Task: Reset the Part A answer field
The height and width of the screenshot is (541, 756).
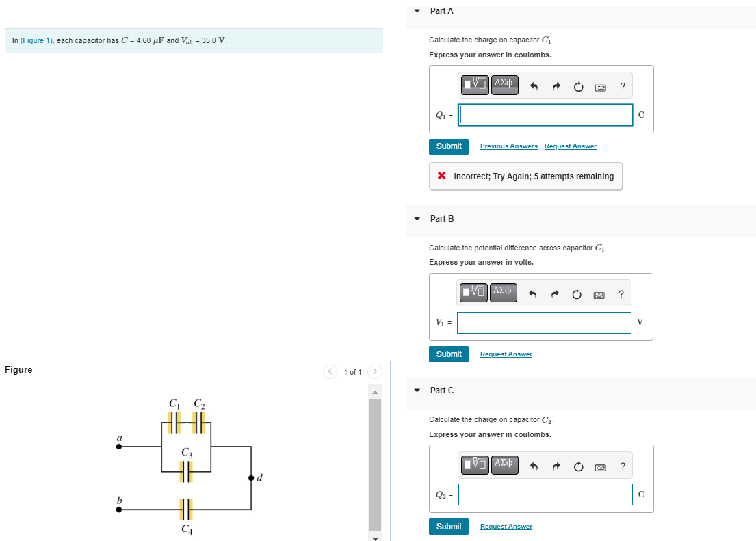Action: coord(578,87)
